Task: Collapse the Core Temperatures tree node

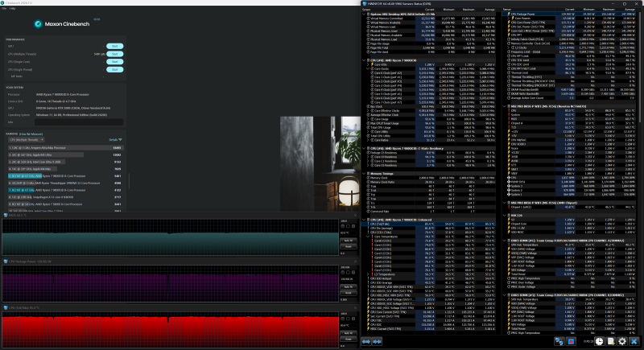Action: click(x=369, y=237)
